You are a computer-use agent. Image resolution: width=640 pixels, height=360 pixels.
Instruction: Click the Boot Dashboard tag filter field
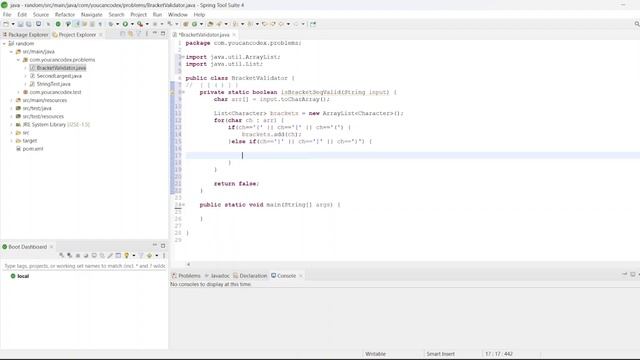pyautogui.click(x=84, y=266)
